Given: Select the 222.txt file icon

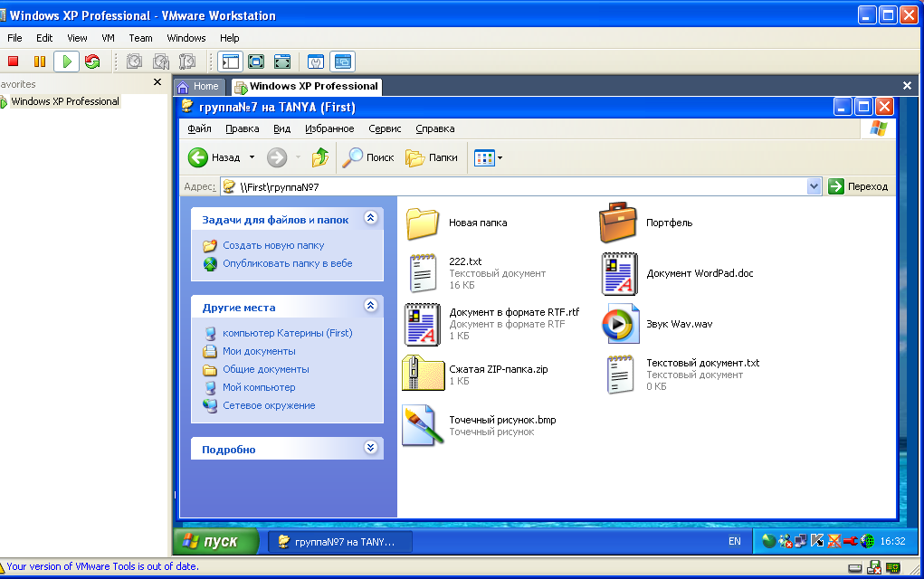Looking at the screenshot, I should pos(423,272).
